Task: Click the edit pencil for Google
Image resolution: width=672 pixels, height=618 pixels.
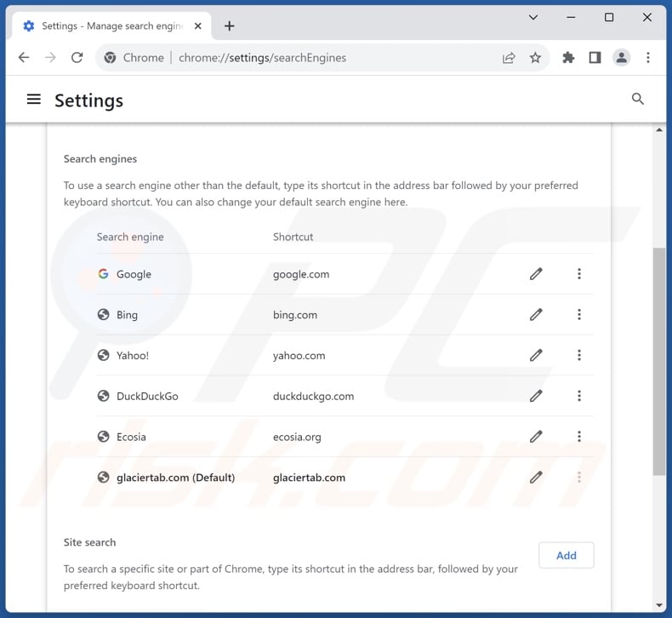Action: (x=536, y=274)
